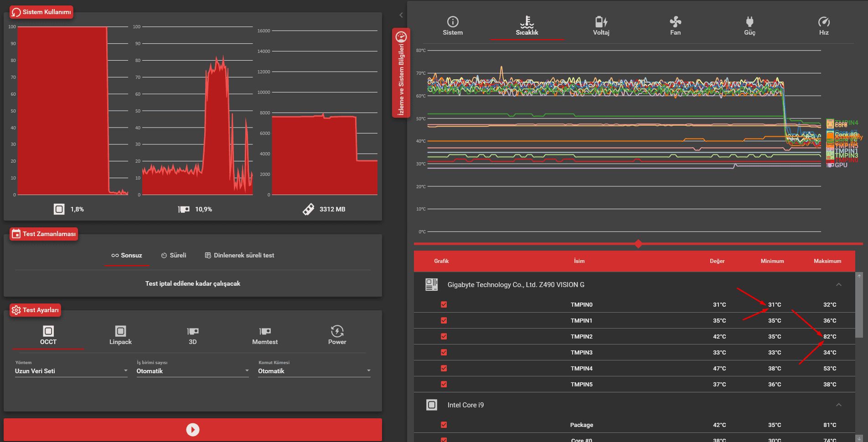Expand the İş birimi sayısı dropdown

[x=193, y=371]
